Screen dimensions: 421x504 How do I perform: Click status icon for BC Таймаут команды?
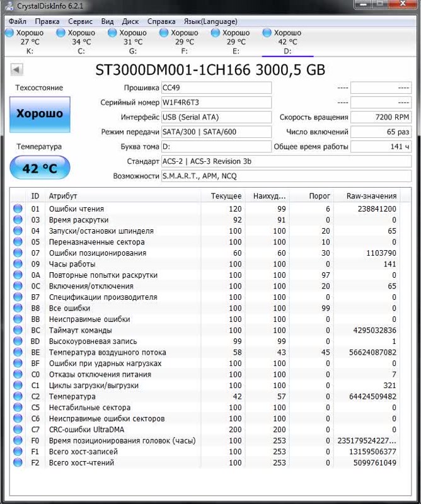[18, 330]
